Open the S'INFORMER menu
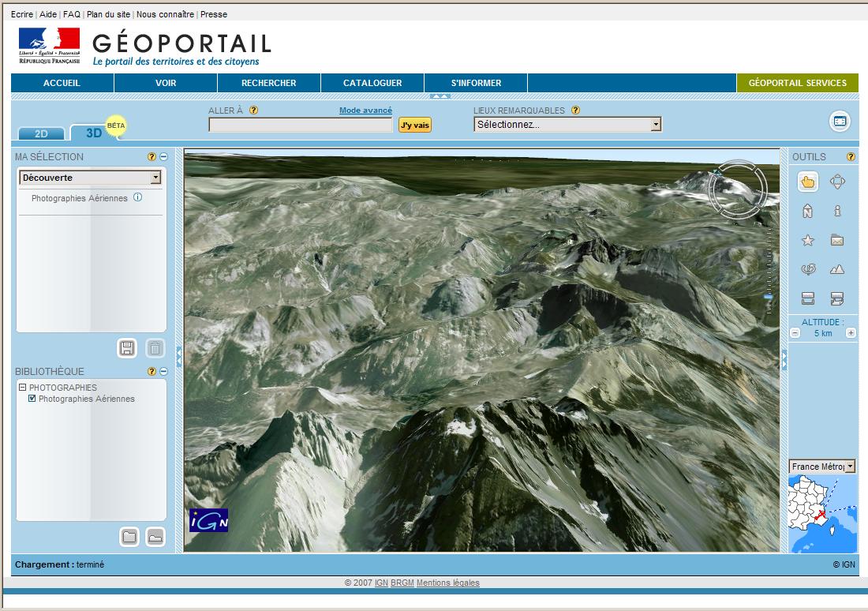Image resolution: width=868 pixels, height=611 pixels. click(x=476, y=83)
